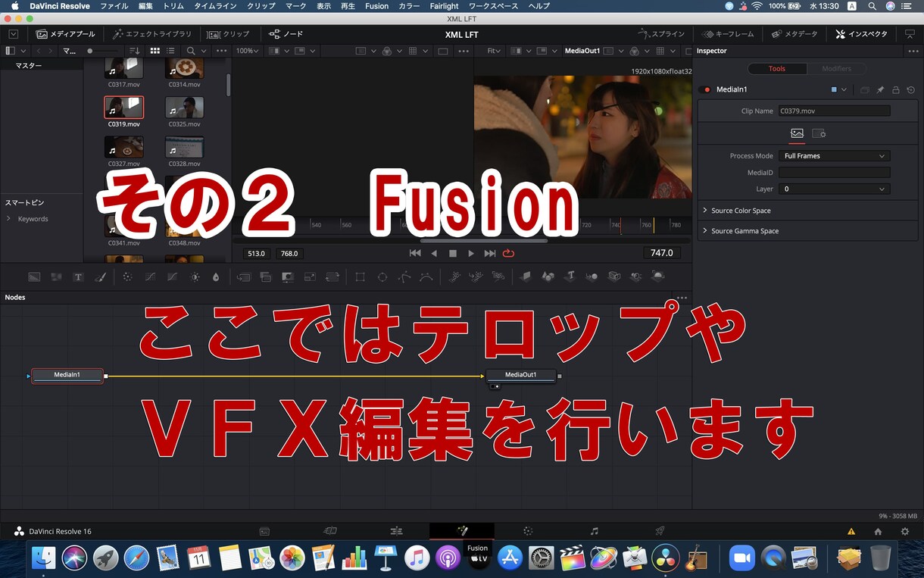
Task: Add a pRender particle node
Action: [498, 277]
